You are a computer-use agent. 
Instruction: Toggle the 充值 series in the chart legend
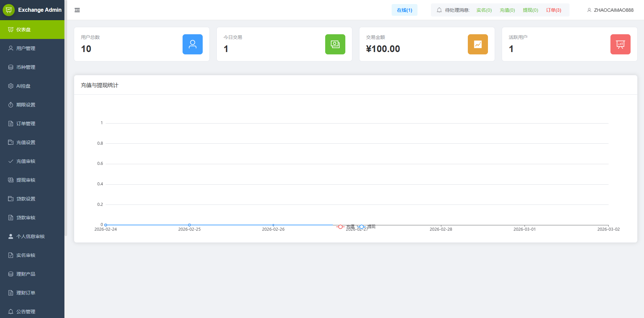[345, 227]
